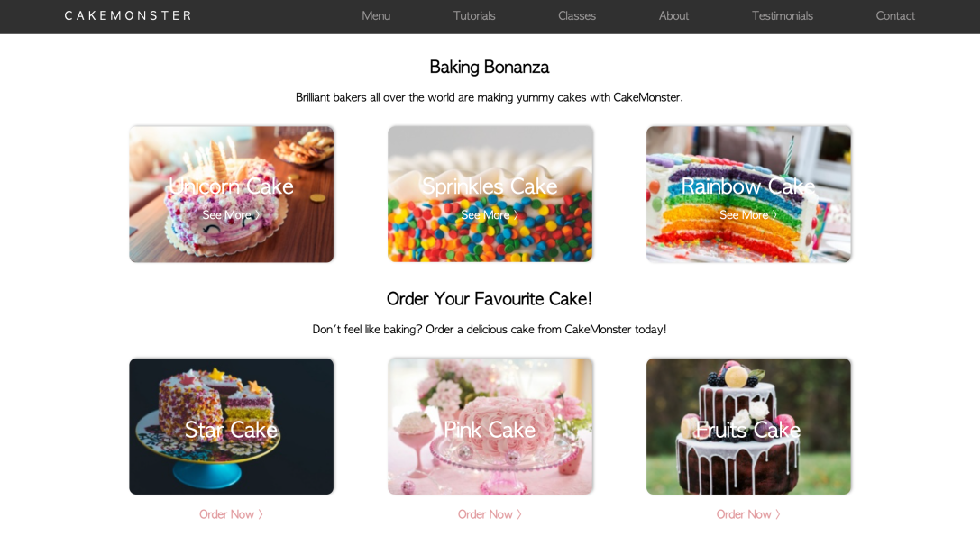Open the Unicorn Cake image card
Screen dimensions: 980x536
[x=231, y=195]
